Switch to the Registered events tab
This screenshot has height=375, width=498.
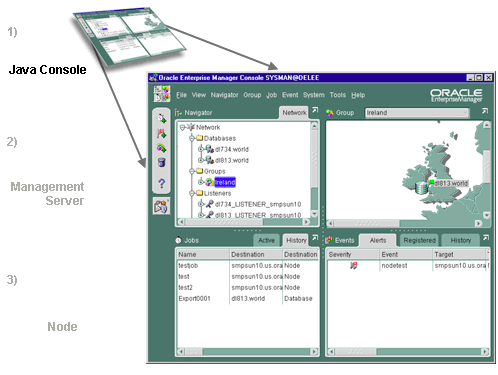click(419, 240)
